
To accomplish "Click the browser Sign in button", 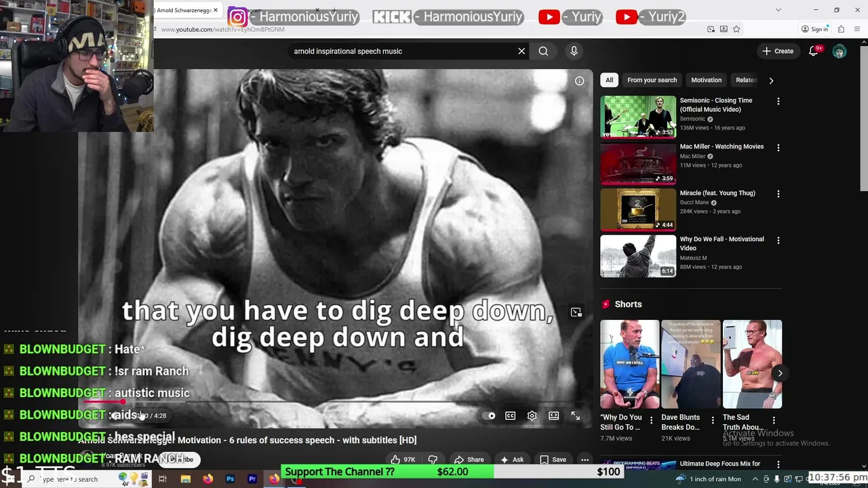I will click(814, 29).
